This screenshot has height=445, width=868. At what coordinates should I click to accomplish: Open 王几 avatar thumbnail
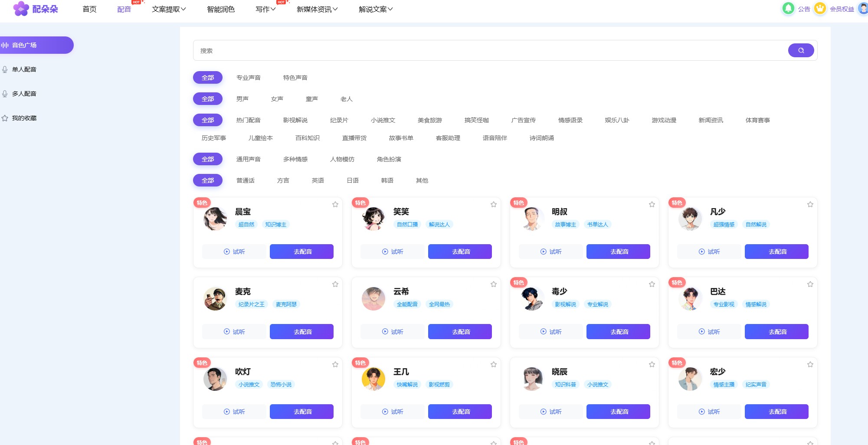coord(373,379)
